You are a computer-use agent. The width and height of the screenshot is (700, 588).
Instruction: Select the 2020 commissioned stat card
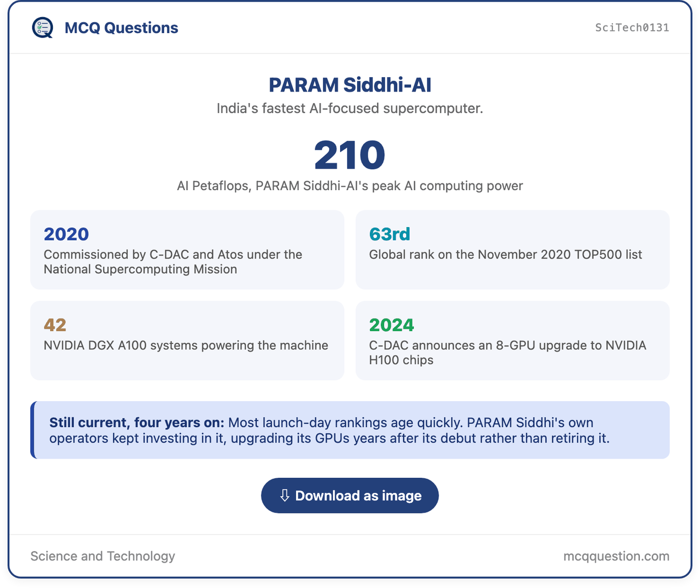click(187, 250)
